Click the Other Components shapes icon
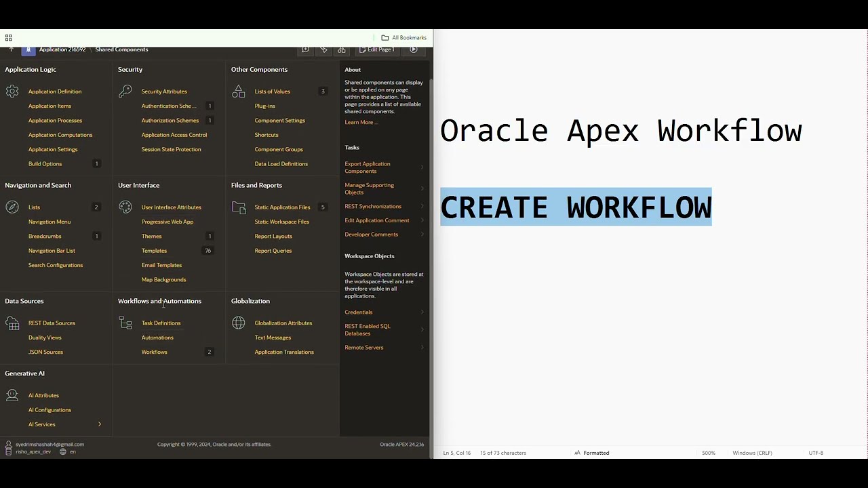Viewport: 868px width, 488px height. pyautogui.click(x=238, y=91)
